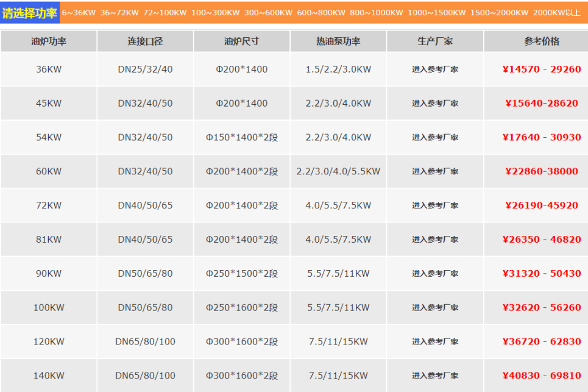This screenshot has height=392, width=588.
Task: Open 进入参考厂家 link in the 140KW row
Action: pos(435,376)
